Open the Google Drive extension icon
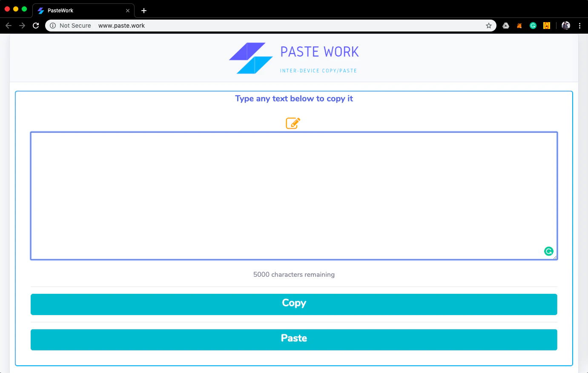588x373 pixels. coord(505,26)
